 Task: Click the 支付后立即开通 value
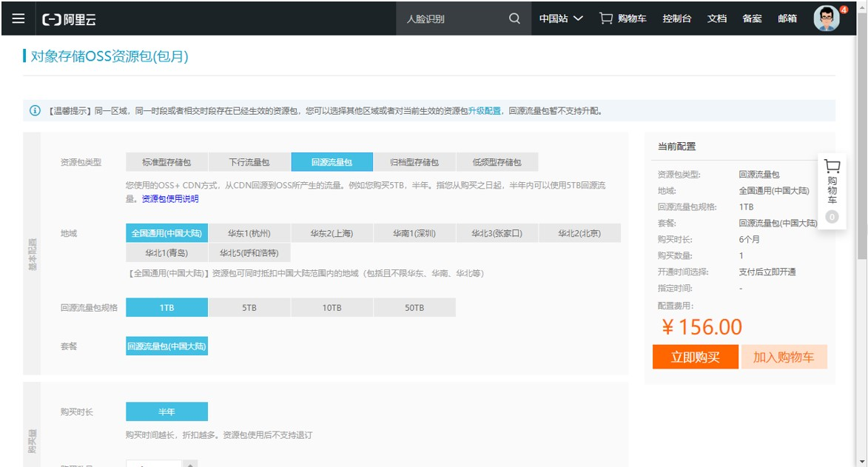[767, 272]
